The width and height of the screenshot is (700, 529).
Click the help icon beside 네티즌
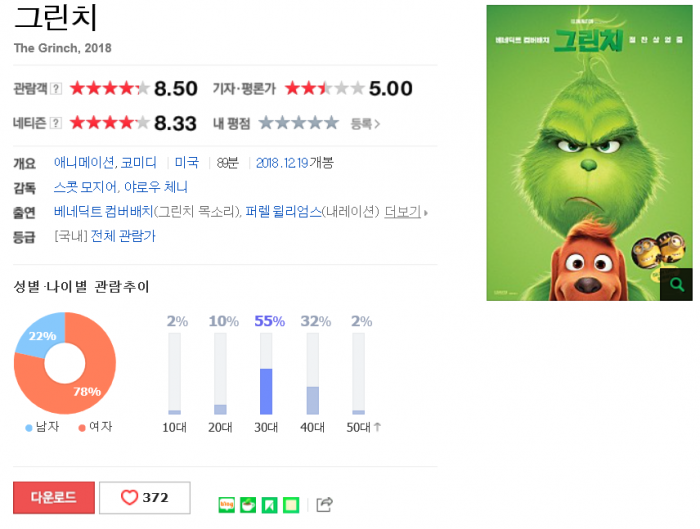56,123
